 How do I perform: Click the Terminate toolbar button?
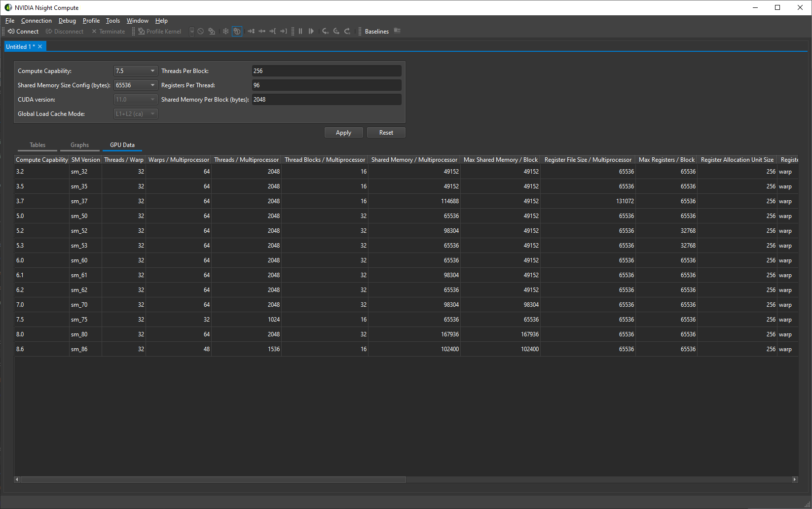pyautogui.click(x=109, y=31)
